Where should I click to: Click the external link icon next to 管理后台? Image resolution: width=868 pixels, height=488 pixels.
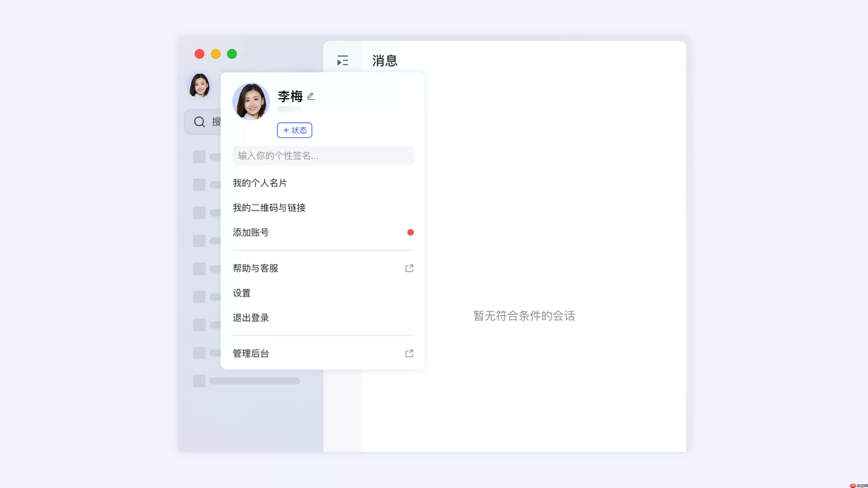click(x=409, y=353)
